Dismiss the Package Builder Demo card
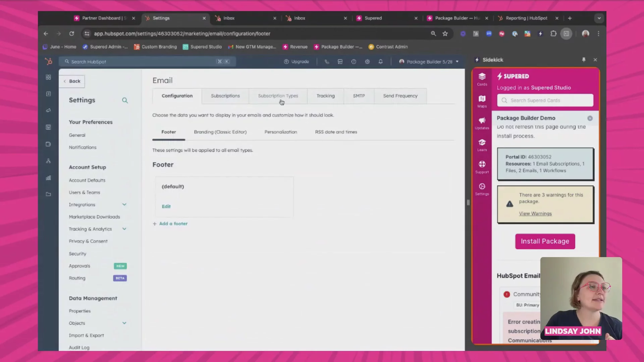 coord(590,118)
